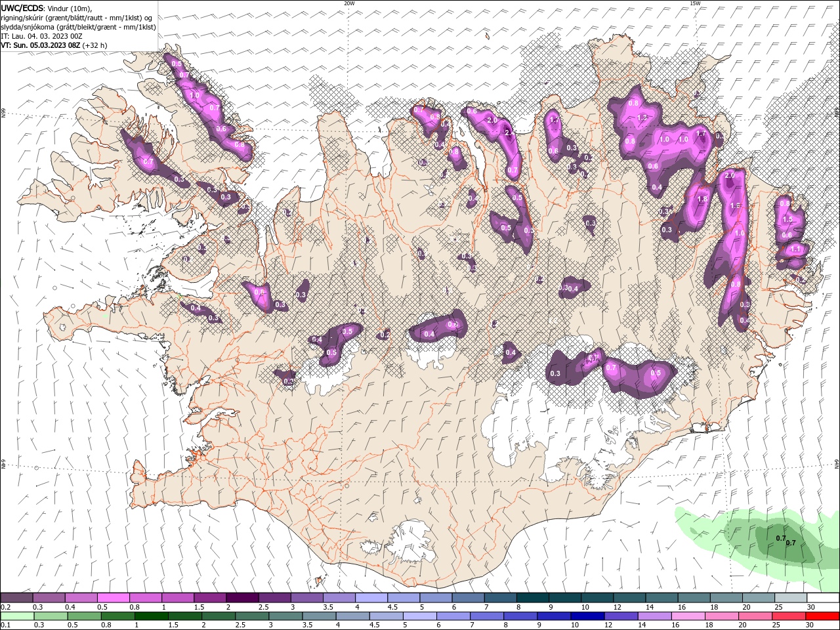Pick the light pink lower legend swatch at 16
Image resolution: width=840 pixels, height=630 pixels.
click(x=688, y=616)
